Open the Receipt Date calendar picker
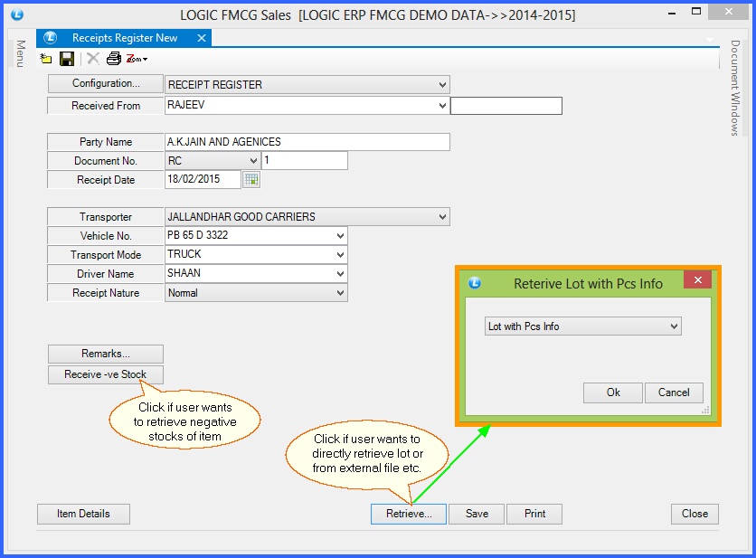The width and height of the screenshot is (756, 558). click(x=251, y=179)
